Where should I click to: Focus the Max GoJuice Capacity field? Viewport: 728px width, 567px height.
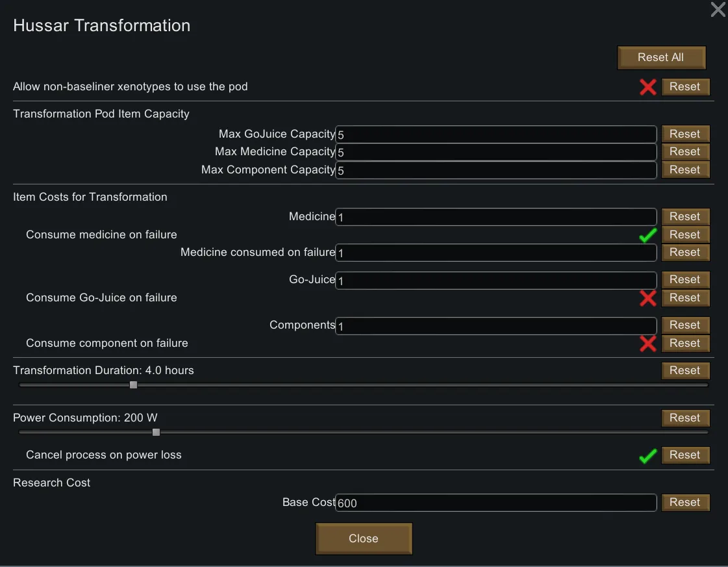(496, 134)
